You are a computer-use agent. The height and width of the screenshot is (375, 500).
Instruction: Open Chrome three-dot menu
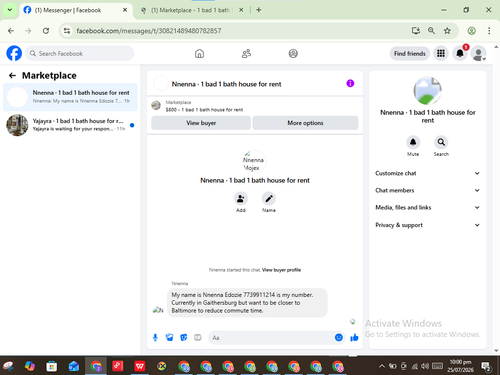click(x=489, y=31)
